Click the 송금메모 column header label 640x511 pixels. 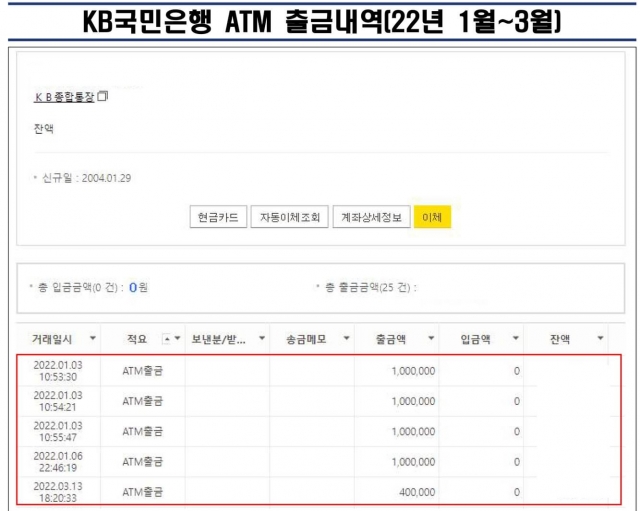(306, 339)
